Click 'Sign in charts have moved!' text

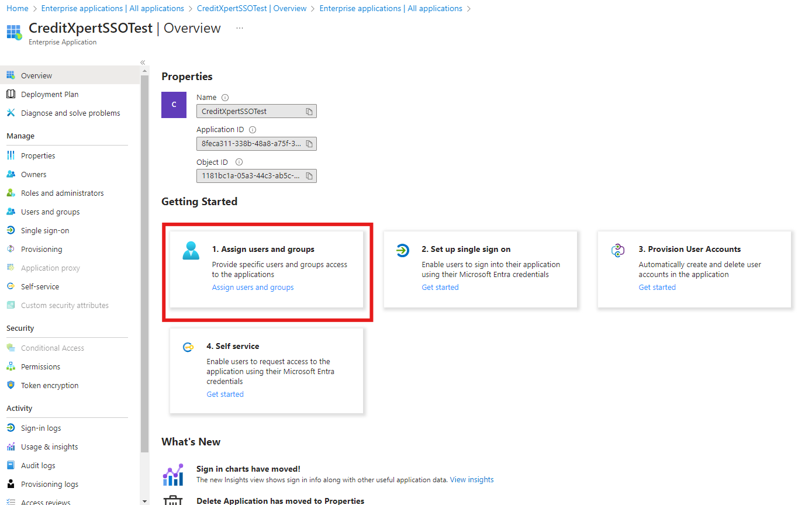click(248, 469)
